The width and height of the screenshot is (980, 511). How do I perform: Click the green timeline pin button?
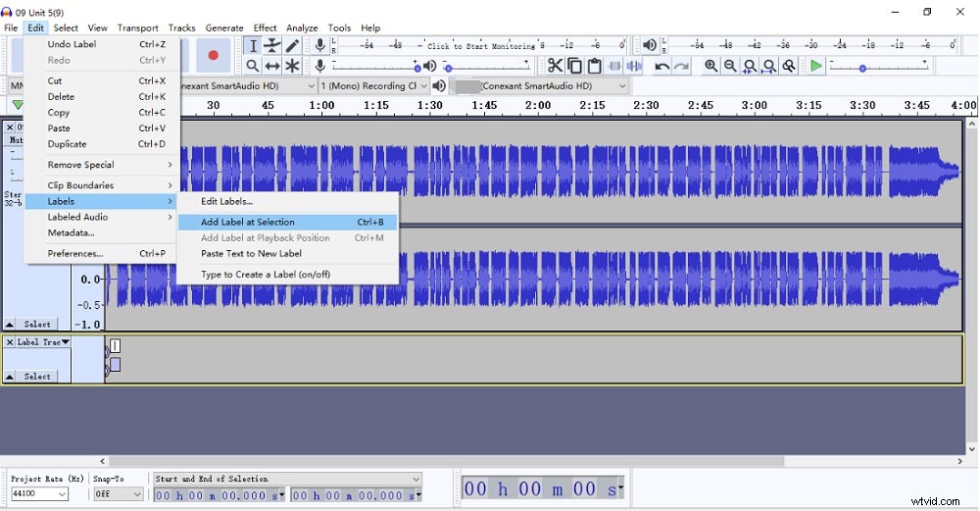point(18,104)
